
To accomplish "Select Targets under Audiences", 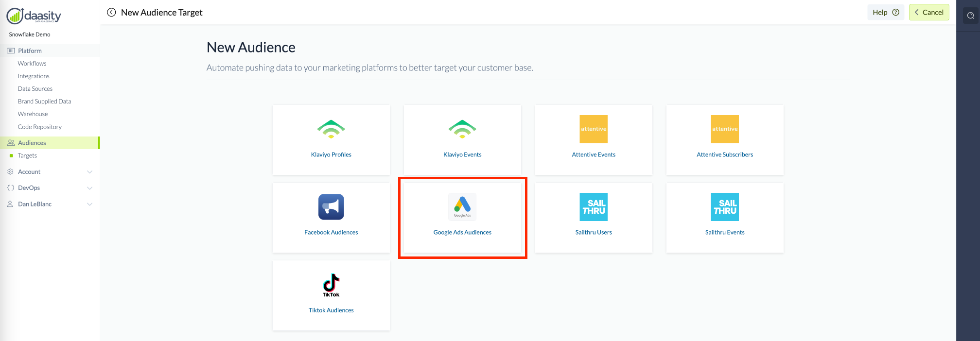I will tap(27, 156).
